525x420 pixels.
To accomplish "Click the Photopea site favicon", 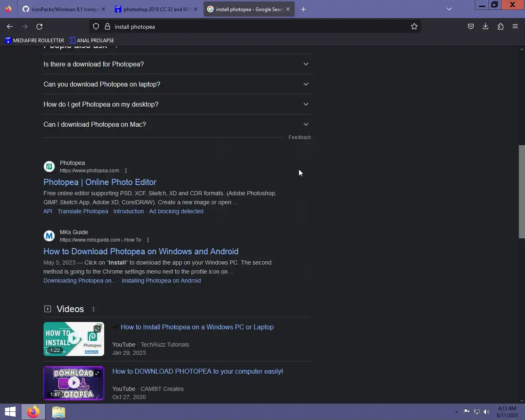I will tap(49, 167).
